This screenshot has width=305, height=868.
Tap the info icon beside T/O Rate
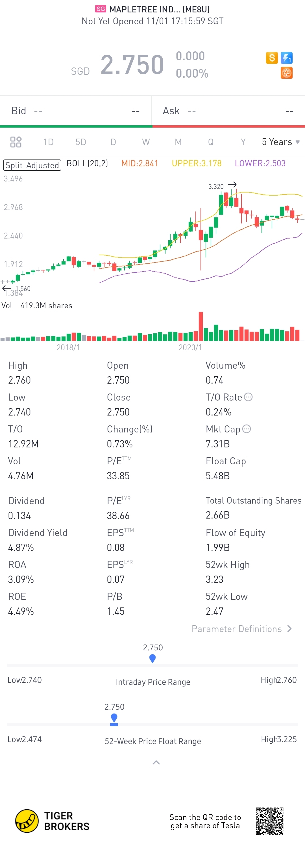coord(248,397)
